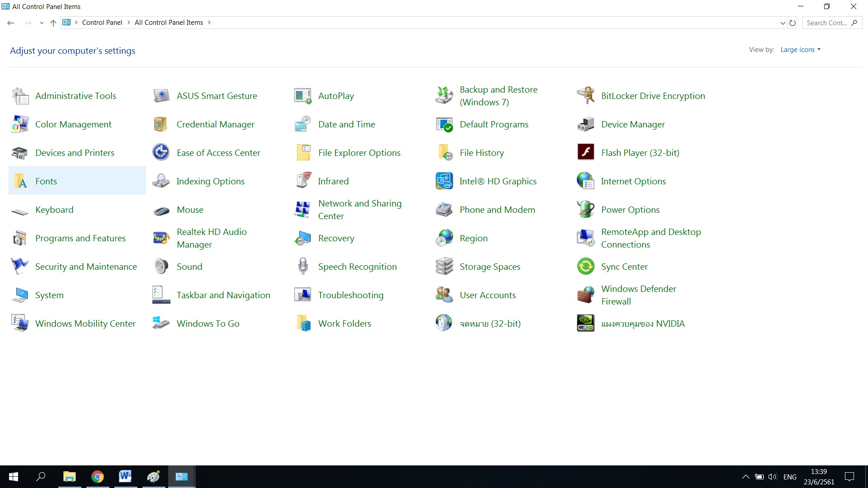Click the Credential Manager safe icon
This screenshot has width=868, height=488.
coord(161,124)
